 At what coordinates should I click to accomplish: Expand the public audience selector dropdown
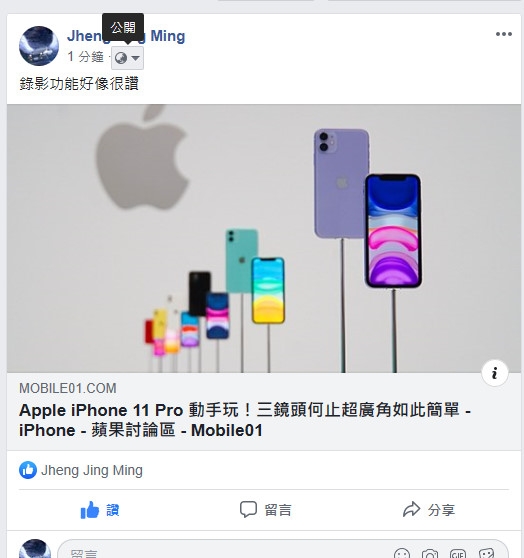point(127,58)
